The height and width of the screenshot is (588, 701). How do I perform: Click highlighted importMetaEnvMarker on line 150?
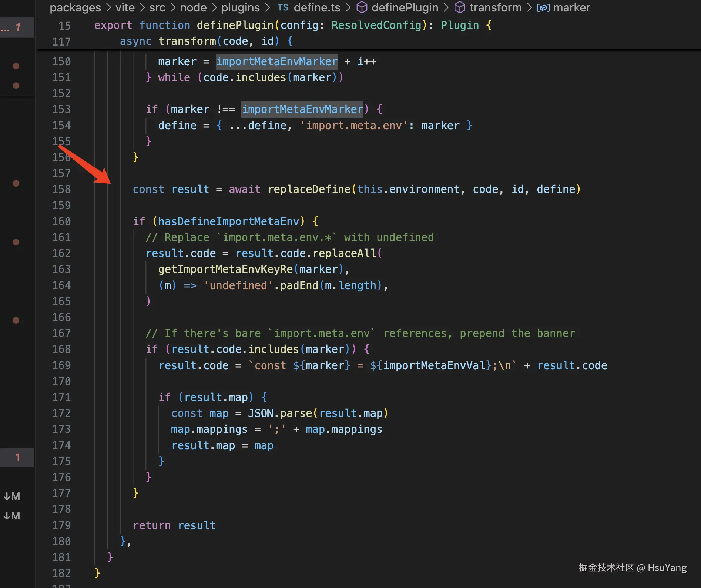coord(276,61)
